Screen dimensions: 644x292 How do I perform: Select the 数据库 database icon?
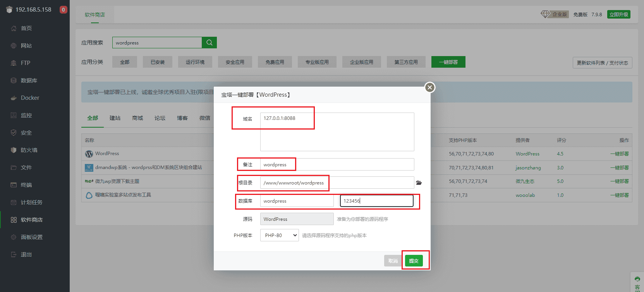pyautogui.click(x=14, y=80)
